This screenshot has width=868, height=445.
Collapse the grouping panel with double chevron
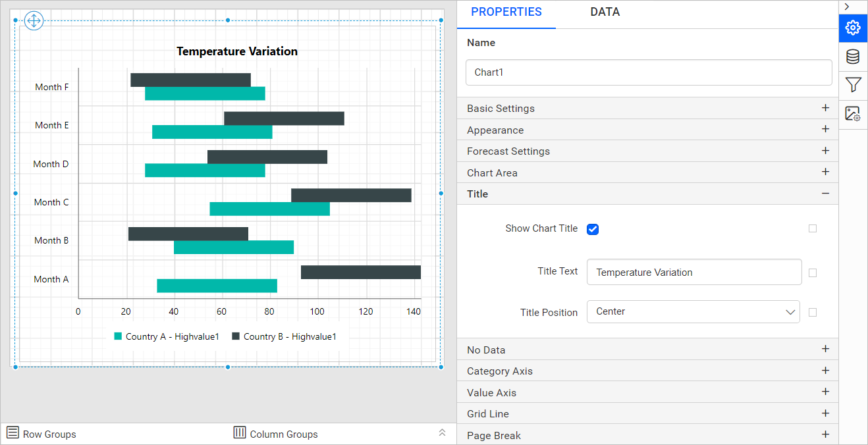(x=442, y=432)
